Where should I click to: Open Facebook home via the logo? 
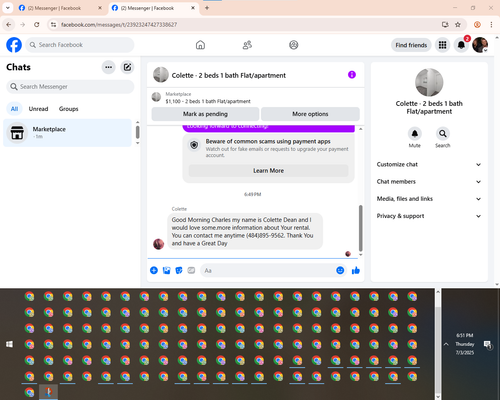pyautogui.click(x=14, y=45)
